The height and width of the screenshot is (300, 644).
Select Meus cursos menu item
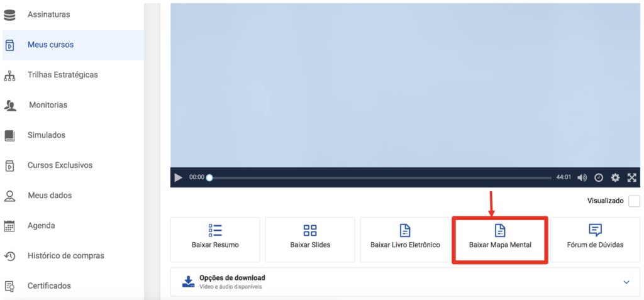[50, 45]
